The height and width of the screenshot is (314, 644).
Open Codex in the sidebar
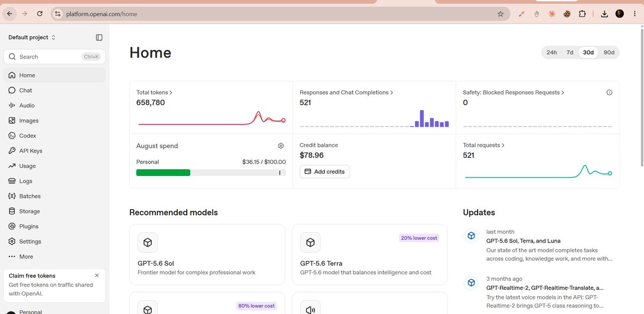[x=55, y=136]
